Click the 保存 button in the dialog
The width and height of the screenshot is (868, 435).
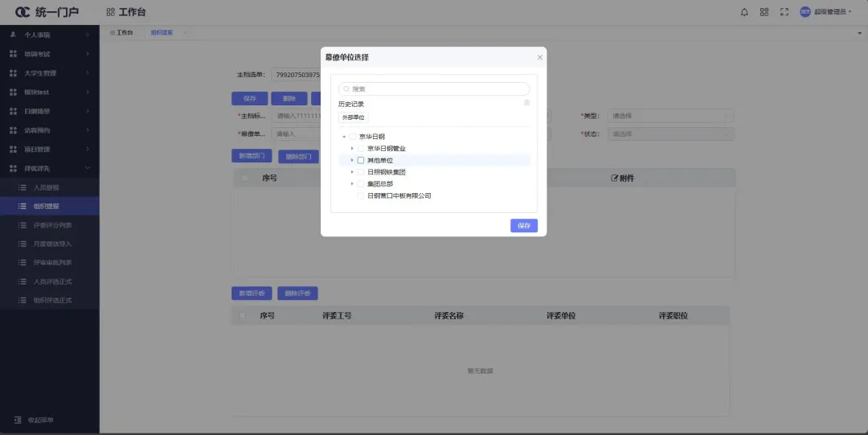tap(524, 226)
